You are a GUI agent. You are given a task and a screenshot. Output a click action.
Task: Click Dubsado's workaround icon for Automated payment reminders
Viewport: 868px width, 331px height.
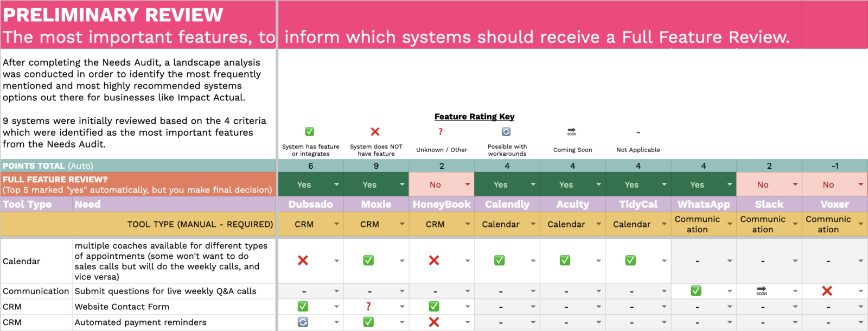tap(303, 322)
